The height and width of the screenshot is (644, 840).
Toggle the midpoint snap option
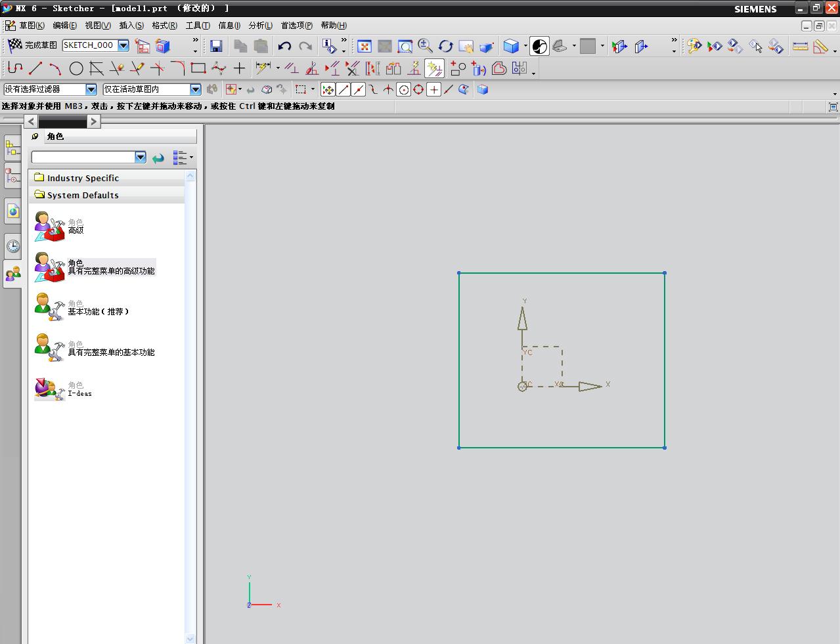[358, 90]
